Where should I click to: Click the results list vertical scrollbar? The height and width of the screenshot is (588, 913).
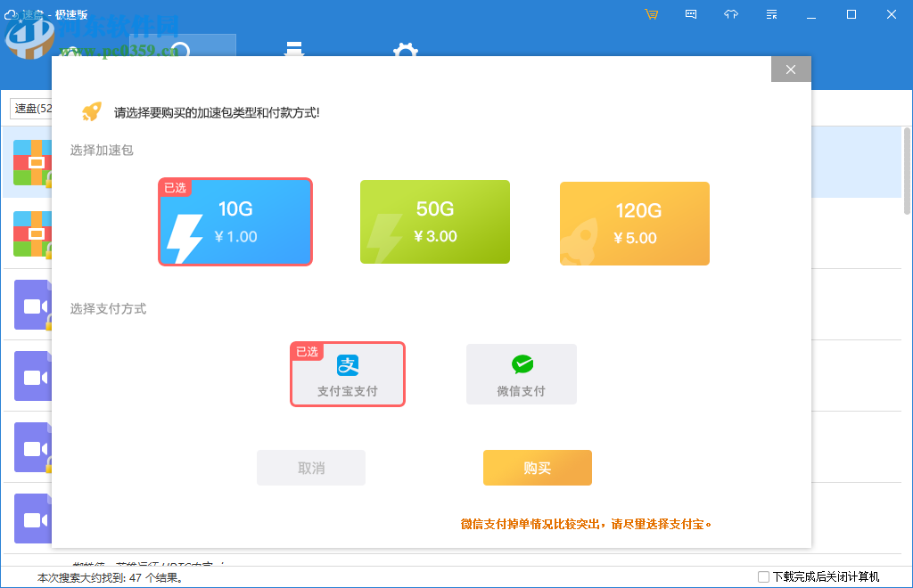click(907, 171)
